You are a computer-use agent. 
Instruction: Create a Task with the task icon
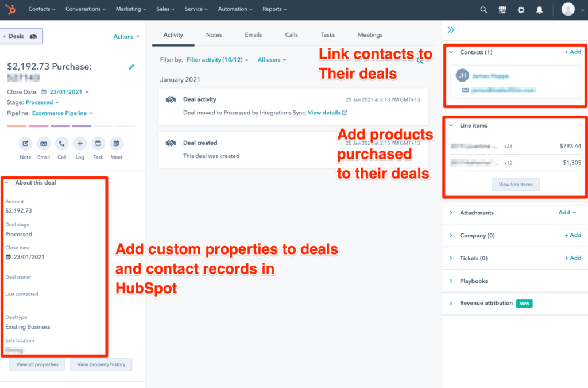pyautogui.click(x=98, y=143)
